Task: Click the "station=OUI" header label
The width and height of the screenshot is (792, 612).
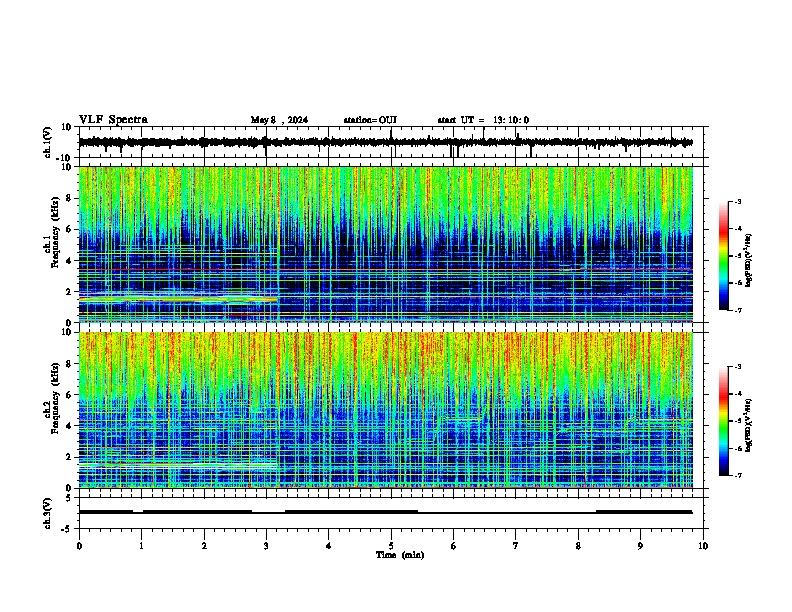Action: (370, 120)
